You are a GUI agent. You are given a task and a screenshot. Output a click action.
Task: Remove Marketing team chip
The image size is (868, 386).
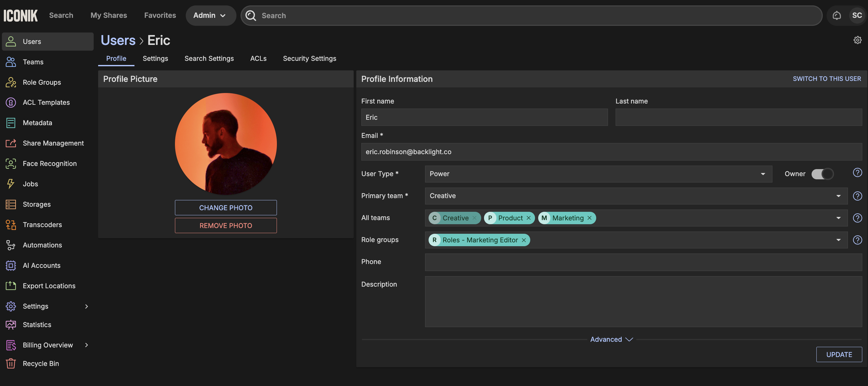[x=589, y=218]
